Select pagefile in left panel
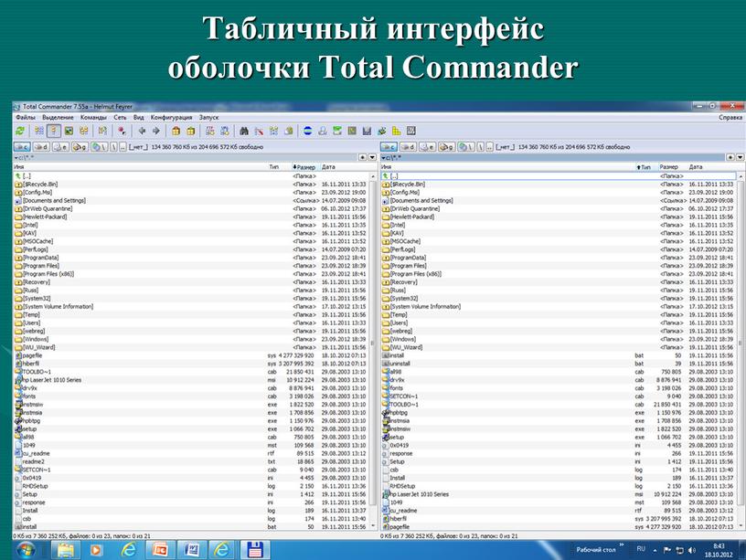 coord(191,355)
